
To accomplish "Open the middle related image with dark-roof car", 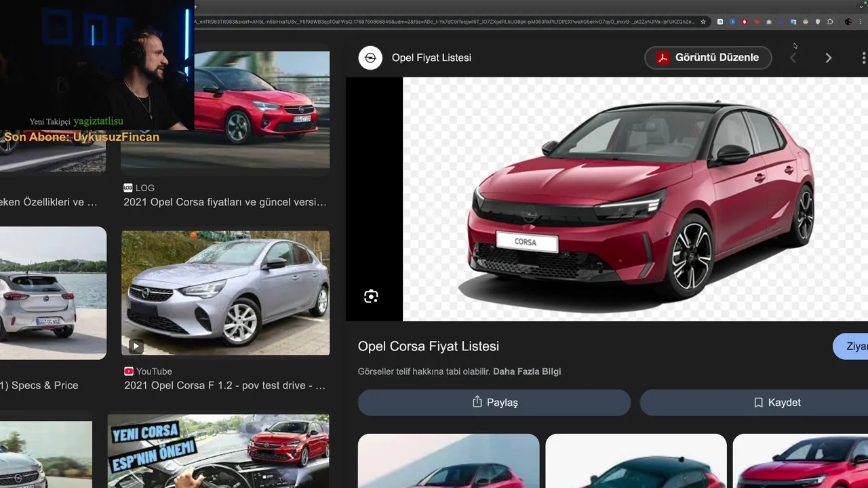I will (x=635, y=461).
